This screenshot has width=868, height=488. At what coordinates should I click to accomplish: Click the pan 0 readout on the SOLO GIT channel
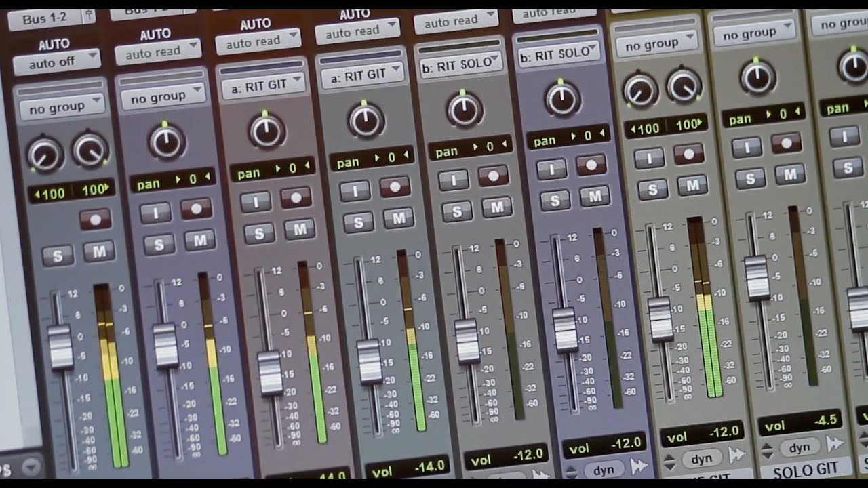click(764, 117)
